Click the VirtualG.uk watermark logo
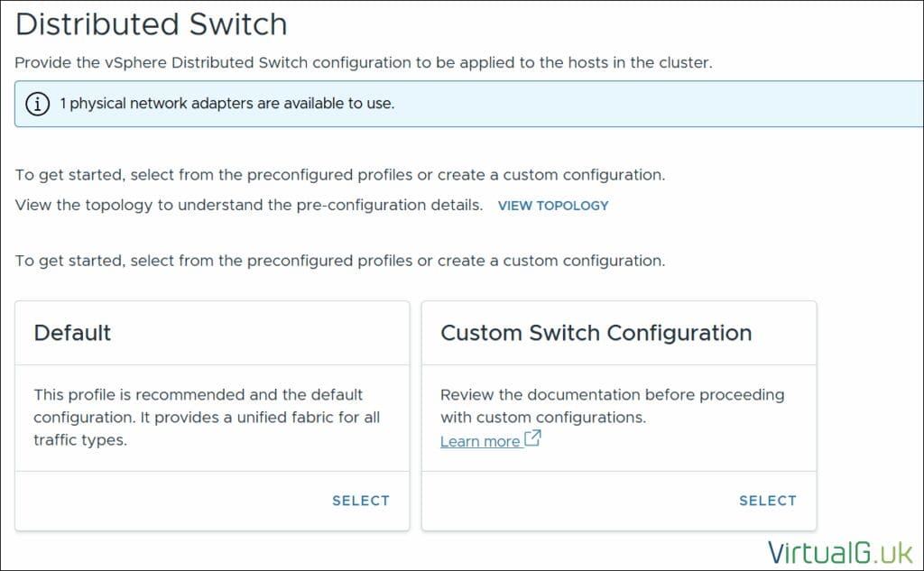 tap(840, 550)
